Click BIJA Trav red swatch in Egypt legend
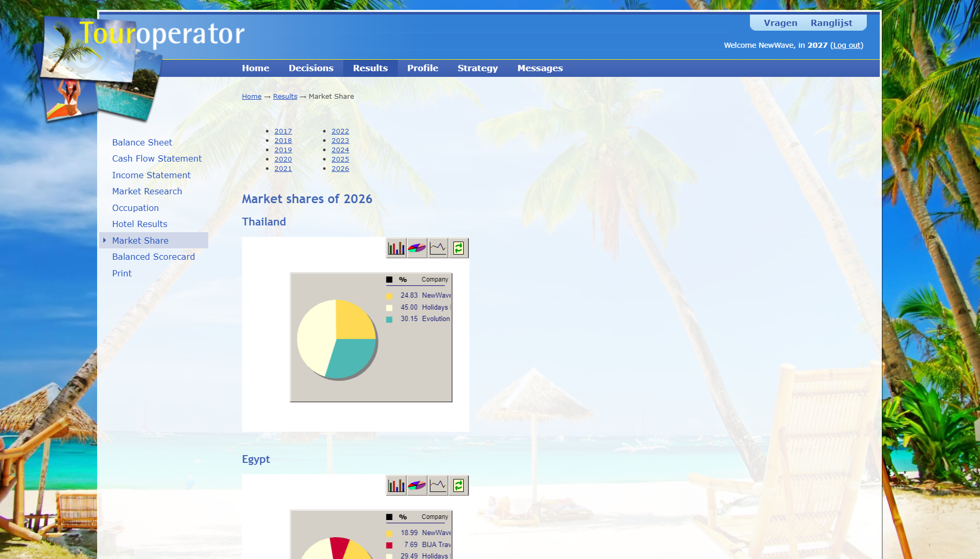The image size is (980, 559). pos(389,545)
